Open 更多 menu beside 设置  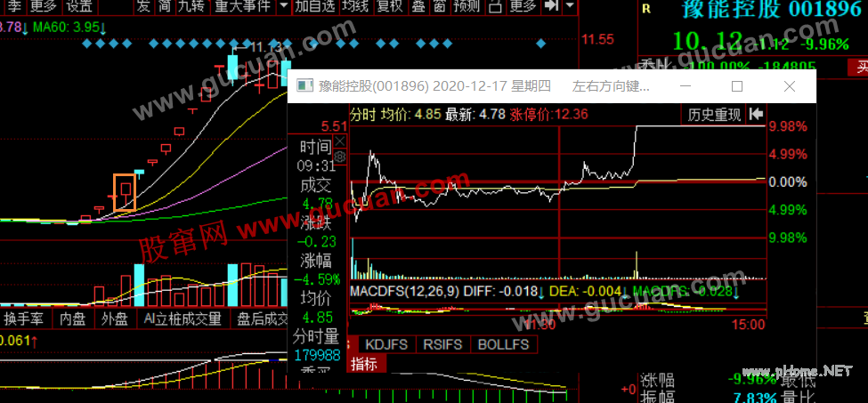(x=44, y=6)
